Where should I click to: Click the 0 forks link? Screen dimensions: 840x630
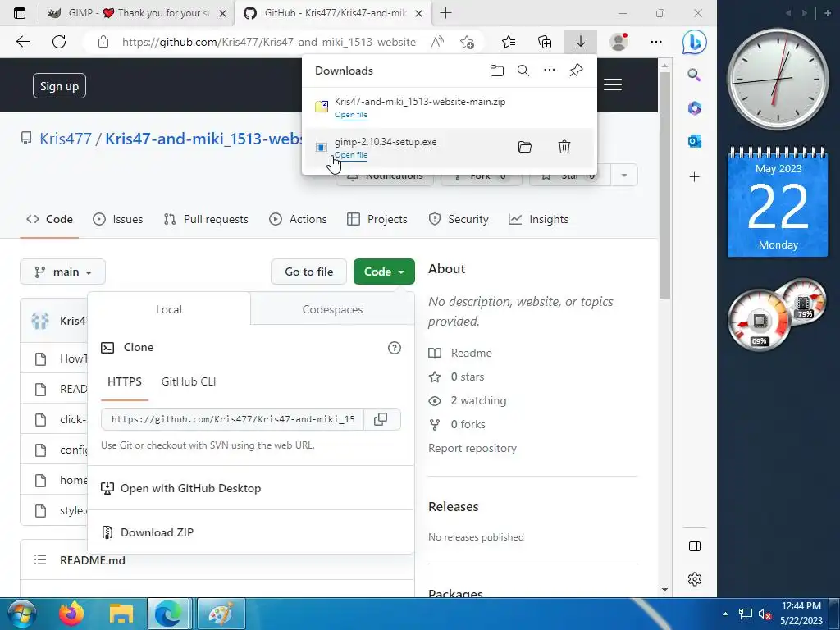click(x=458, y=424)
